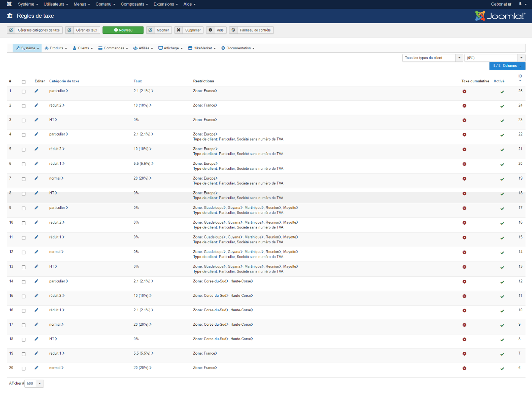This screenshot has width=532, height=410.
Task: Click the user account icon in top bar
Action: (x=522, y=4)
